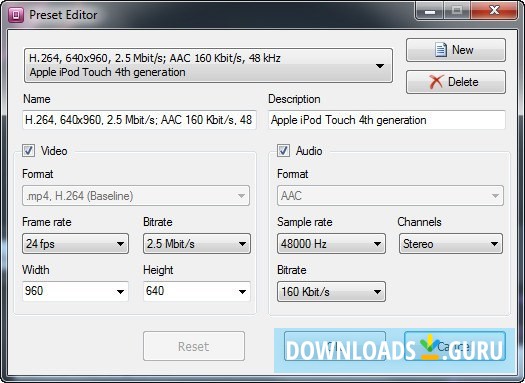The width and height of the screenshot is (525, 383).
Task: Click the Description input field
Action: click(387, 120)
